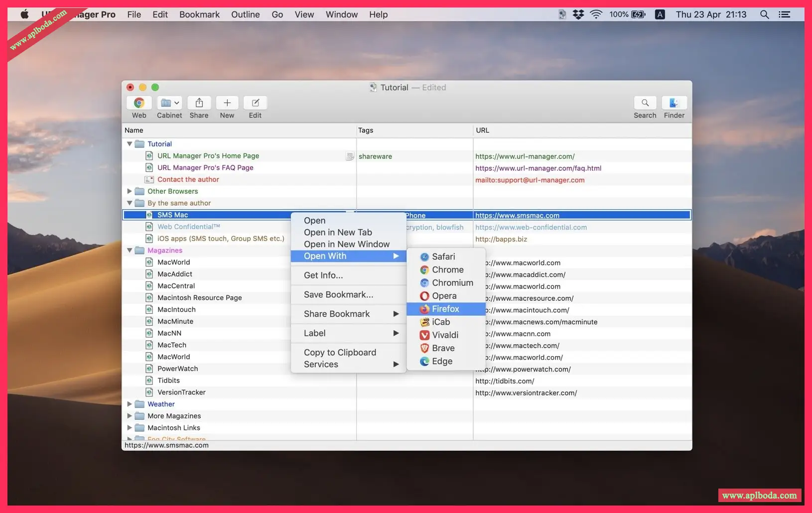812x513 pixels.
Task: Open the Outline menu in menu bar
Action: [x=245, y=14]
